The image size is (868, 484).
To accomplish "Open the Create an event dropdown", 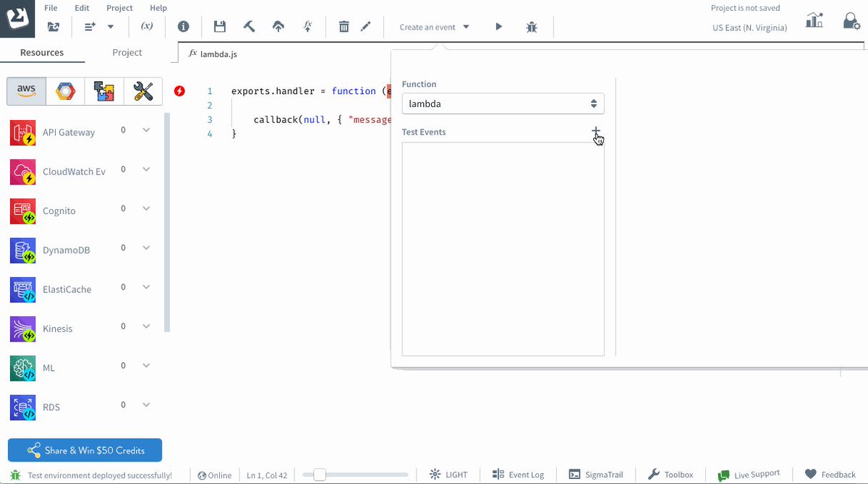I will [x=435, y=27].
